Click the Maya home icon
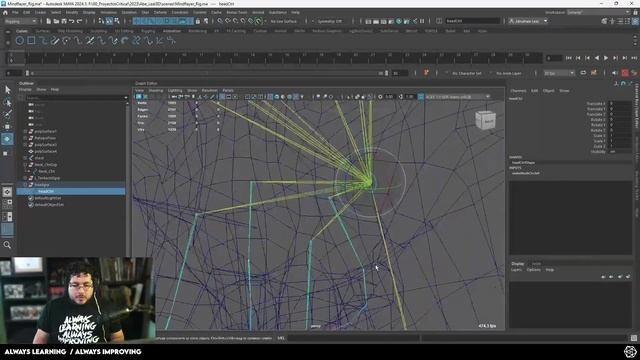Screen dimensions: 640x360 5,13
